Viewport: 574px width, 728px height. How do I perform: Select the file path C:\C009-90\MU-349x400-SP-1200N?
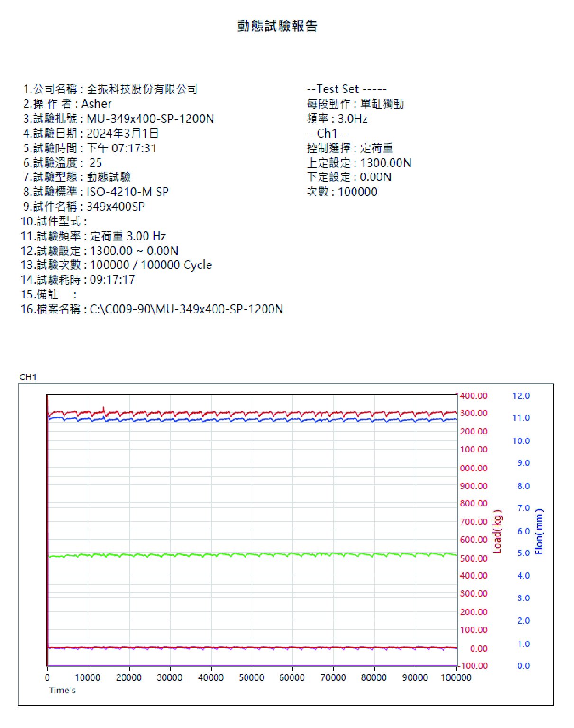pos(186,309)
